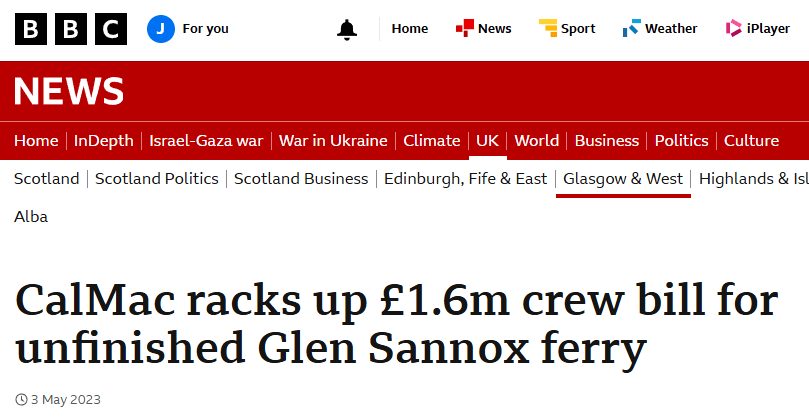809x420 pixels.
Task: Click the clock icon beside article date
Action: point(21,400)
